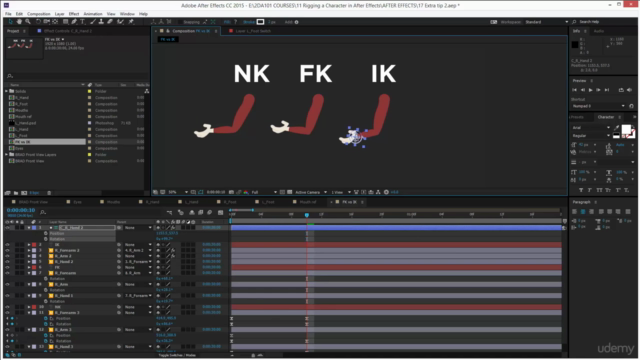This screenshot has height=360, width=640.
Task: Pick color with the Character eyedropper
Action: tap(616, 128)
